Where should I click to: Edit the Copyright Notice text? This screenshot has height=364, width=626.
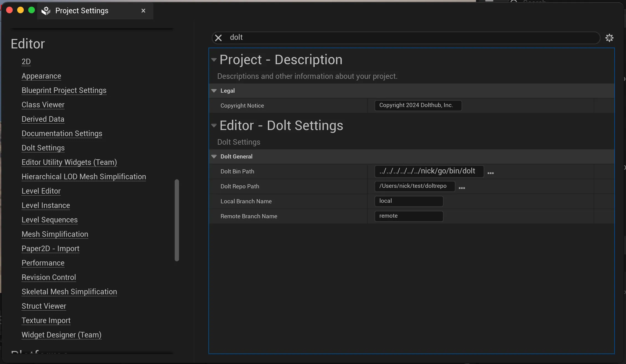pos(417,105)
